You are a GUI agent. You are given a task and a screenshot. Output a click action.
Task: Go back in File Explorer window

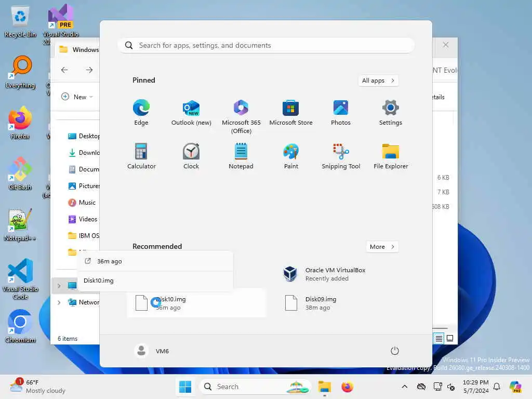pyautogui.click(x=64, y=70)
